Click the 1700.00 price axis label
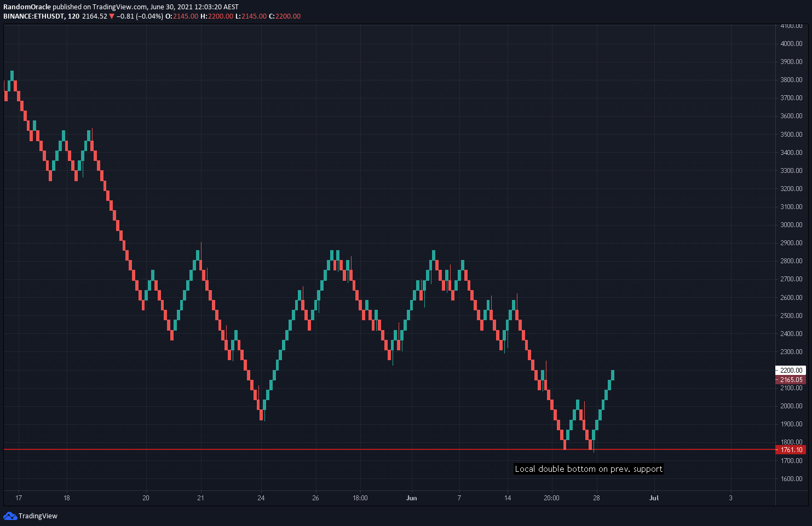The image size is (812, 526). coord(791,461)
